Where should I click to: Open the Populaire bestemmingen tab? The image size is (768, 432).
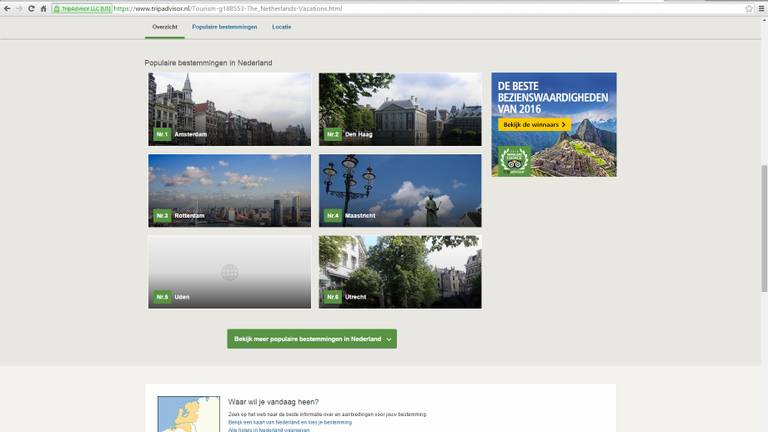(x=224, y=27)
